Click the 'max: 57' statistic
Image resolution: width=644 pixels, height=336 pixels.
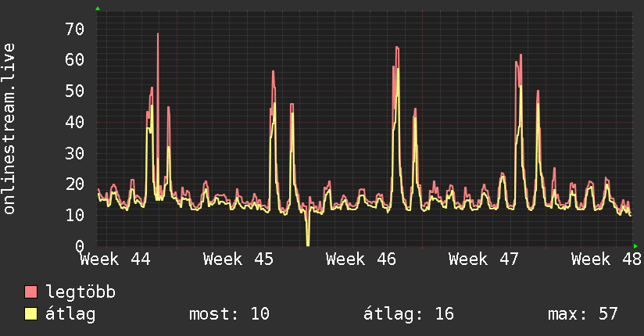coord(583,314)
